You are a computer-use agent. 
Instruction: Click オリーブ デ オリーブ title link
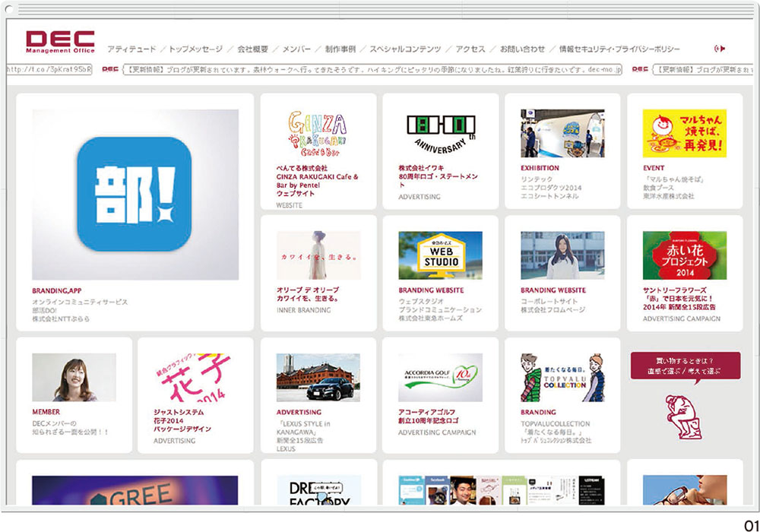[308, 294]
